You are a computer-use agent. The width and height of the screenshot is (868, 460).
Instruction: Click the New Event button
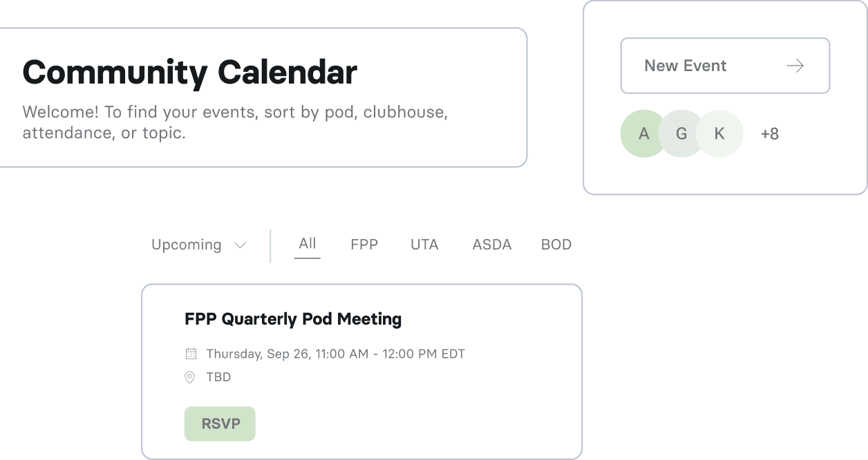(725, 66)
